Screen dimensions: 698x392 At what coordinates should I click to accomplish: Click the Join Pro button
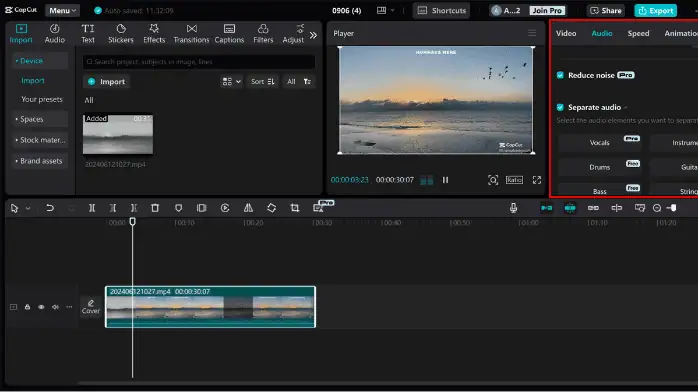point(547,10)
